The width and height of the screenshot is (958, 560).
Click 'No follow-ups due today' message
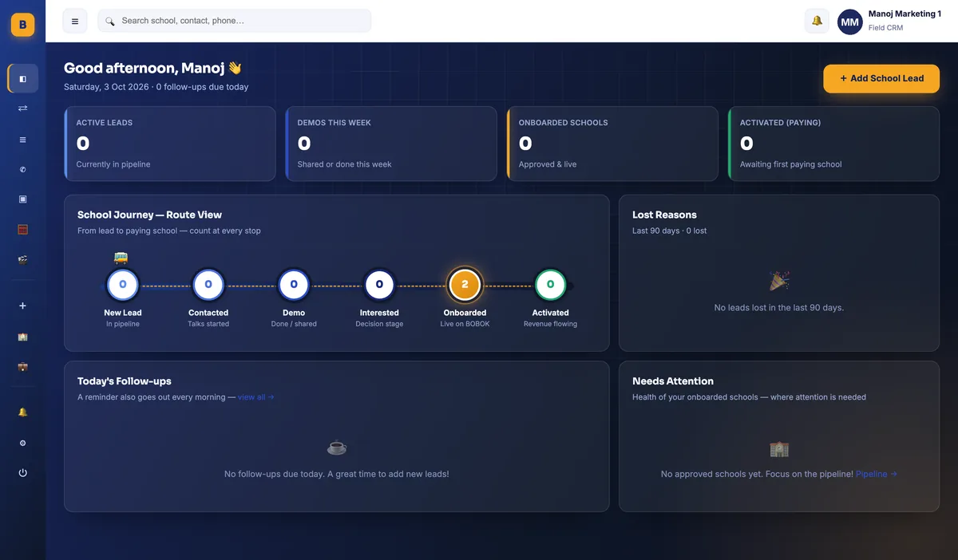pyautogui.click(x=337, y=474)
